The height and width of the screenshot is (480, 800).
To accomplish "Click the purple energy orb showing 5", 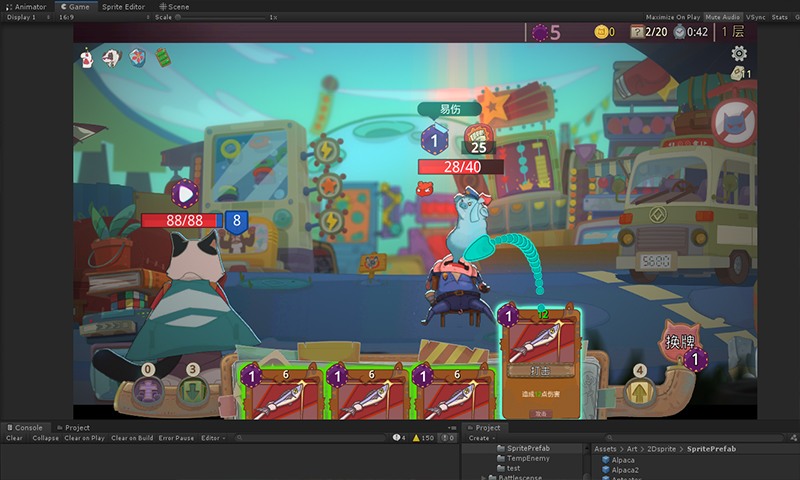I will pyautogui.click(x=543, y=32).
